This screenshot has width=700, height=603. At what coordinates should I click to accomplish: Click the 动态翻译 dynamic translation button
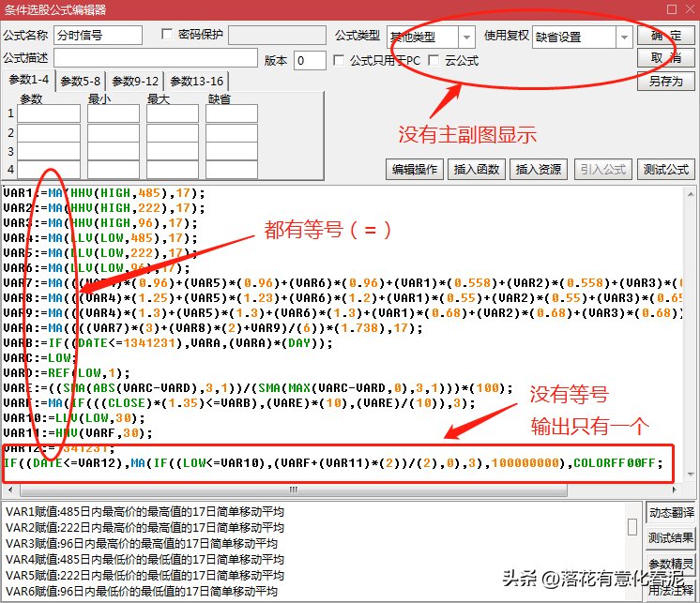[x=671, y=513]
